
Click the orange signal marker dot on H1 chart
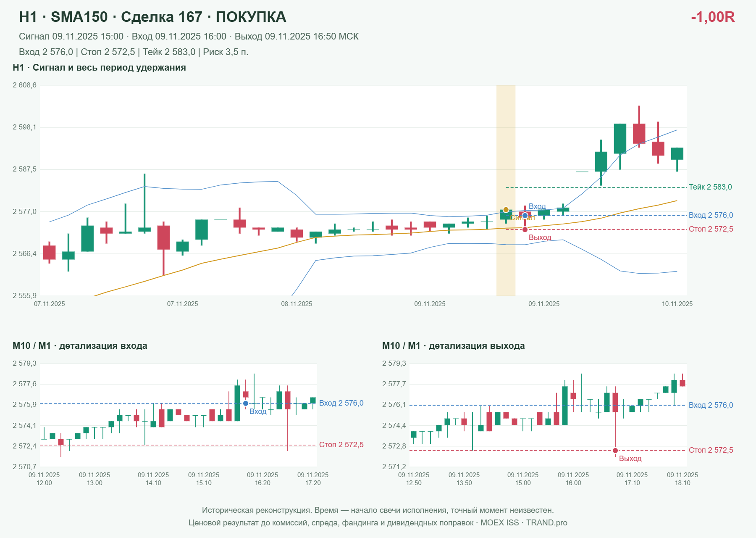coord(506,210)
